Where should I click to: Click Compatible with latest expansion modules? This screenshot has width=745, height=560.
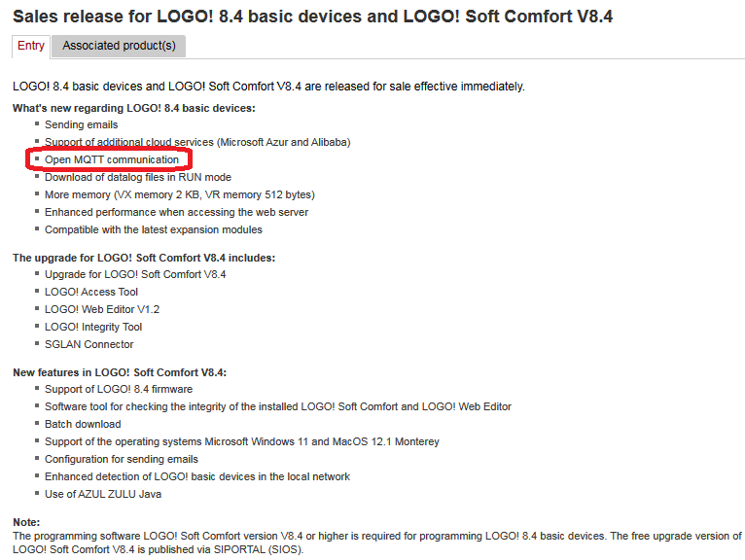pos(154,229)
